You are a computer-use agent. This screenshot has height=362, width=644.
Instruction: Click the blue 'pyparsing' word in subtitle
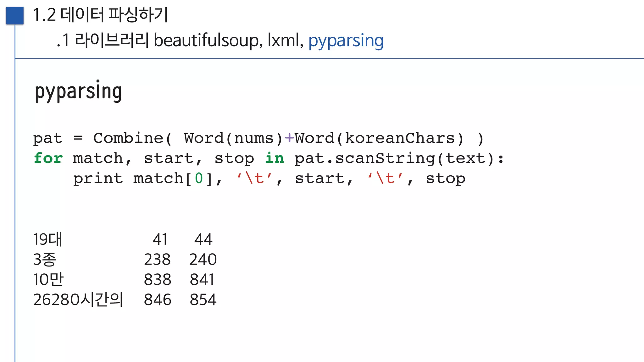pyautogui.click(x=346, y=41)
